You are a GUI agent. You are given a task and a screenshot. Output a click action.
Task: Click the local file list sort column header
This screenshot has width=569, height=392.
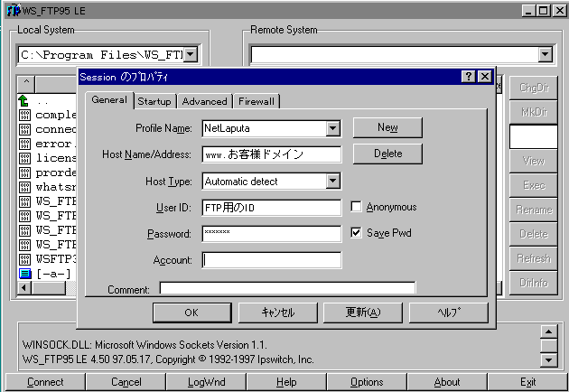pos(26,84)
